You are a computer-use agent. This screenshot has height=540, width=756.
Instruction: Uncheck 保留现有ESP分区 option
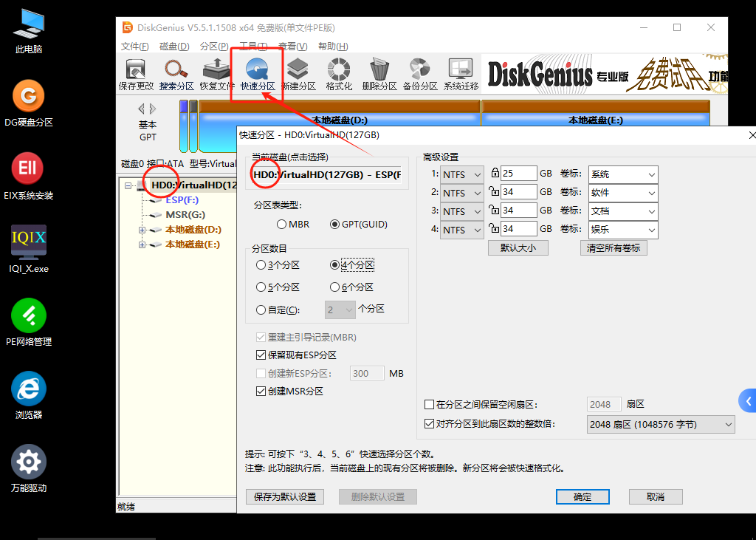261,355
